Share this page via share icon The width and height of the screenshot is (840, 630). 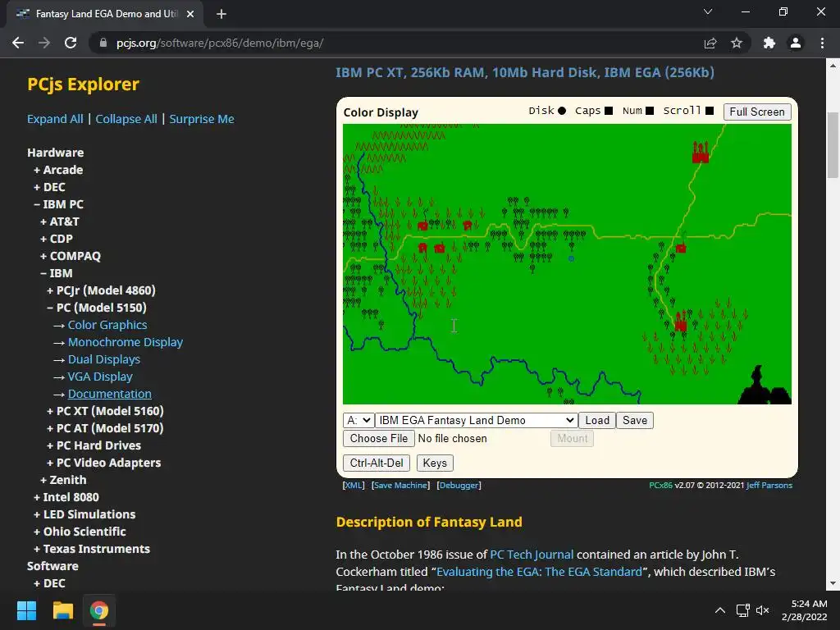click(710, 43)
